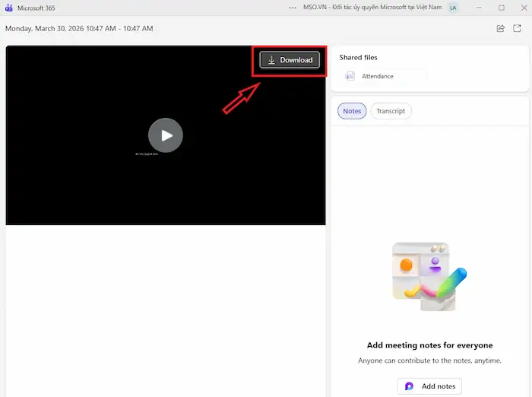Select the Shared files heading
Image resolution: width=532 pixels, height=397 pixels.
pos(358,57)
